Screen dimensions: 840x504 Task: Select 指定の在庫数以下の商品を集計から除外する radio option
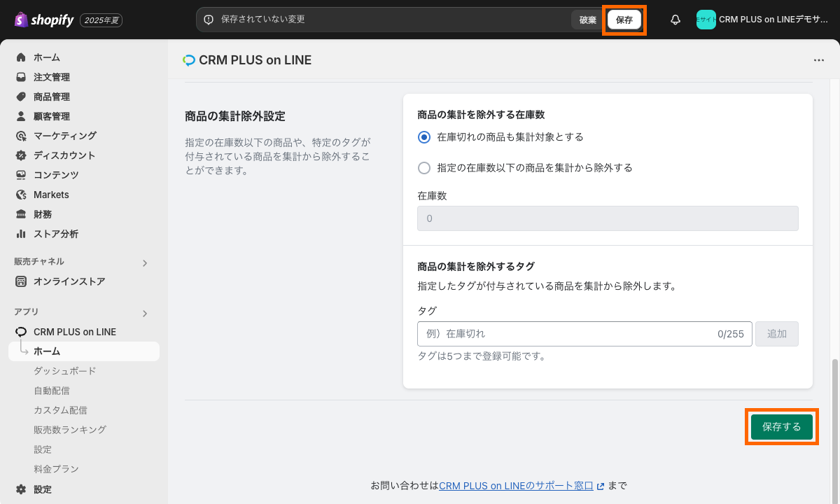click(x=423, y=168)
